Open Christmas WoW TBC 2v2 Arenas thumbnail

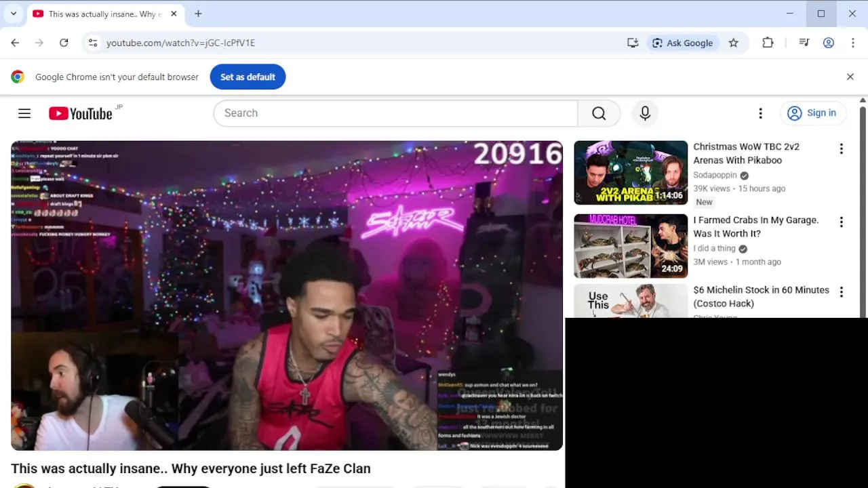[631, 172]
